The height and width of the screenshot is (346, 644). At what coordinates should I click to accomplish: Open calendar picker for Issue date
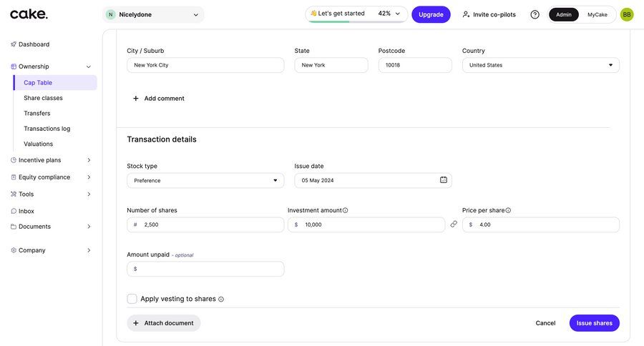click(443, 180)
